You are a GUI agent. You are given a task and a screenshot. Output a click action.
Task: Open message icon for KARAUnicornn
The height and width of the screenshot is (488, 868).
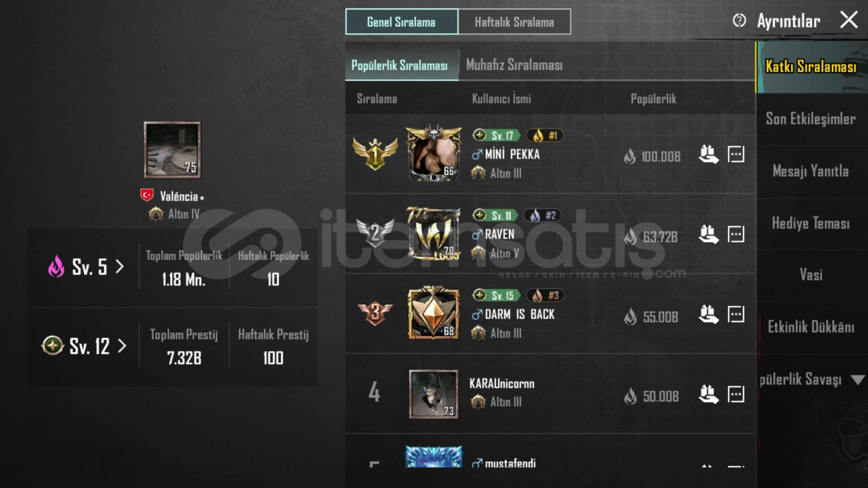(x=736, y=394)
